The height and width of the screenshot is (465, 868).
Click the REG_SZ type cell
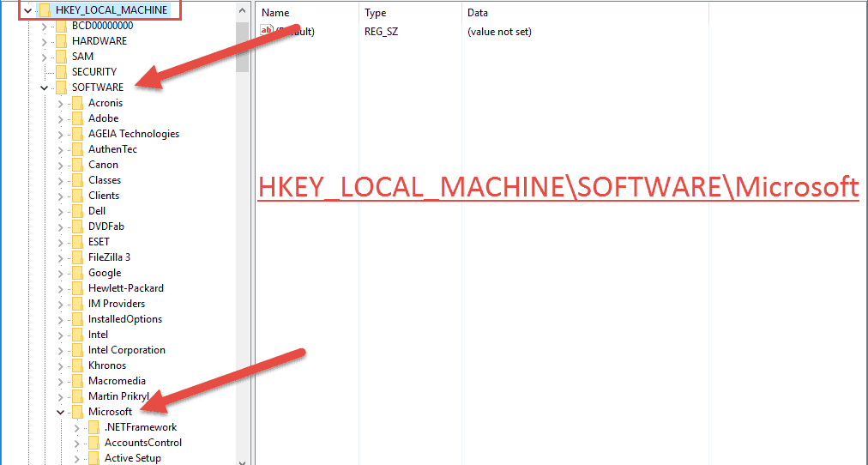click(381, 32)
